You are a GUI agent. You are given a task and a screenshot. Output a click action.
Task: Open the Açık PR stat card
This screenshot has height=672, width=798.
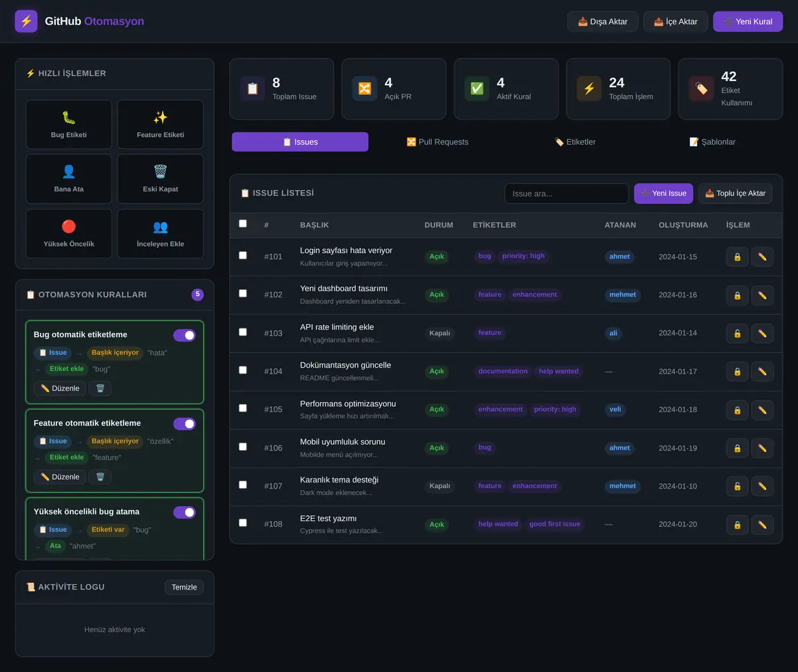[394, 89]
